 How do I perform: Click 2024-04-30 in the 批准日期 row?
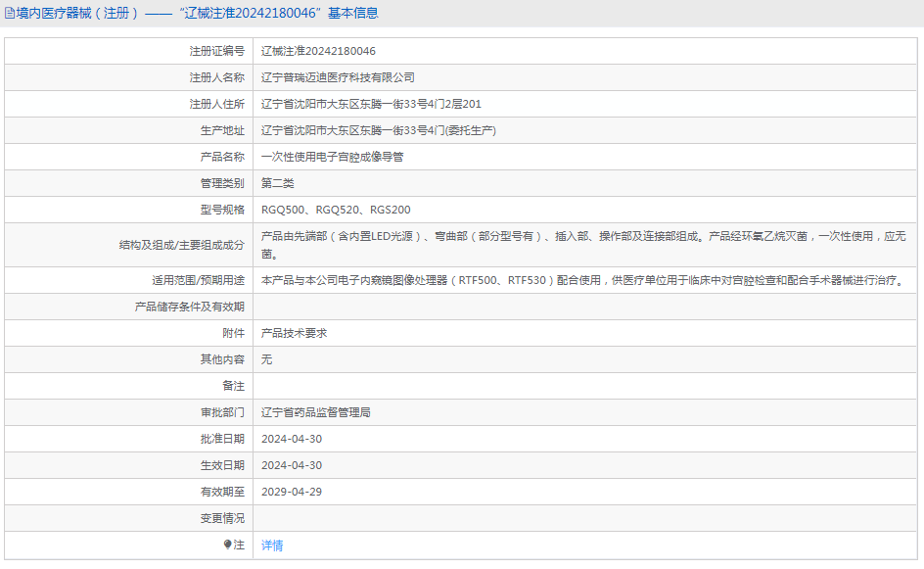pos(292,440)
